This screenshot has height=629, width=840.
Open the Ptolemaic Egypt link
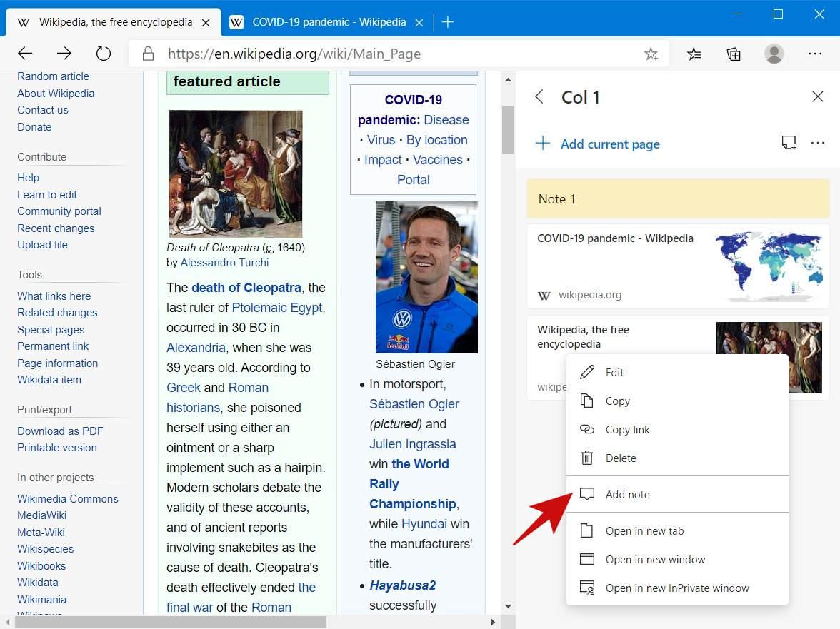pos(277,307)
